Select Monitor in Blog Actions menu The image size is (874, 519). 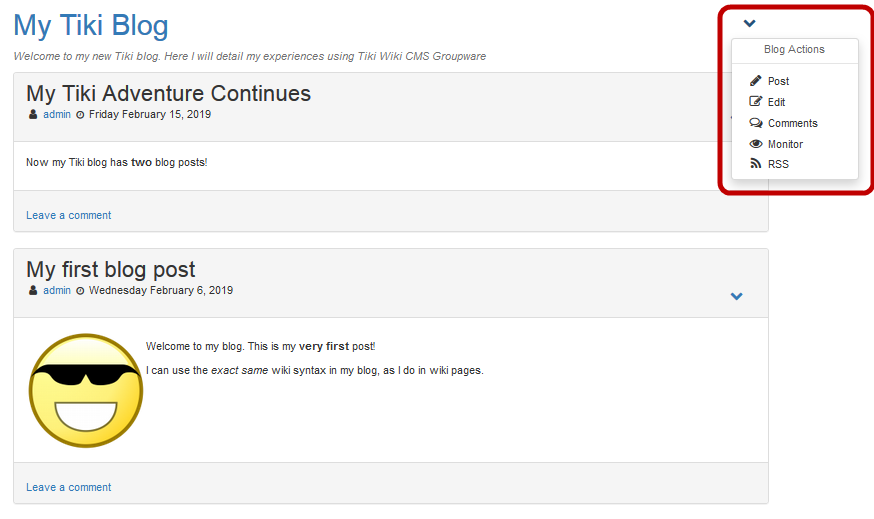pos(785,144)
